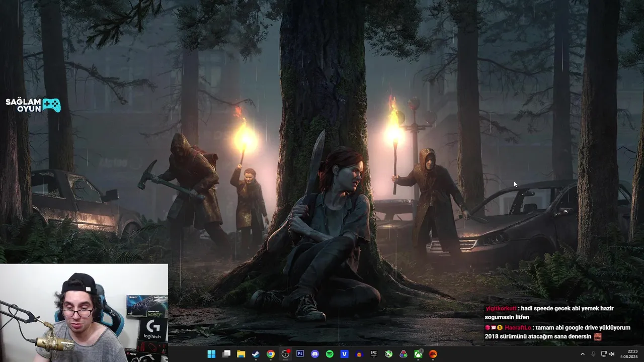Launch Steam from the taskbar
This screenshot has width=644, height=362.
(256, 354)
